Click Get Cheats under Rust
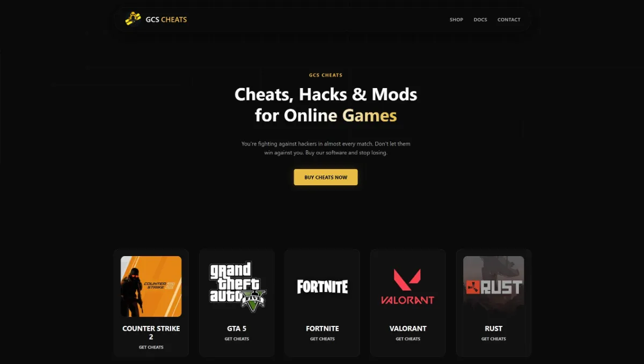This screenshot has width=644, height=364. [x=494, y=339]
